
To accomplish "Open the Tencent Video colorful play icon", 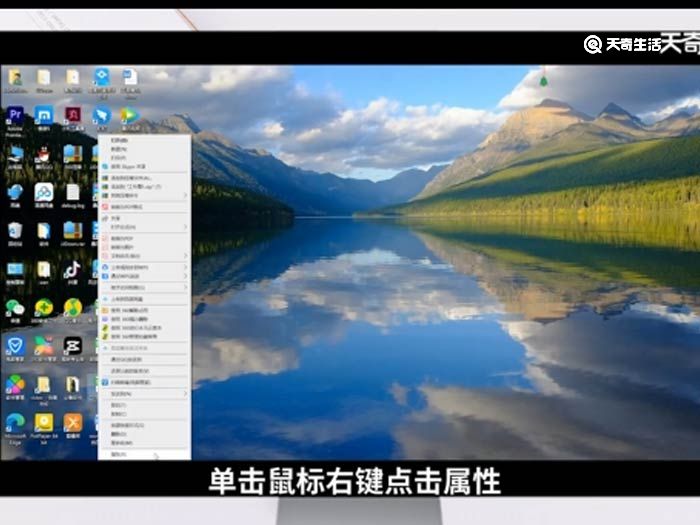I will coord(129,117).
